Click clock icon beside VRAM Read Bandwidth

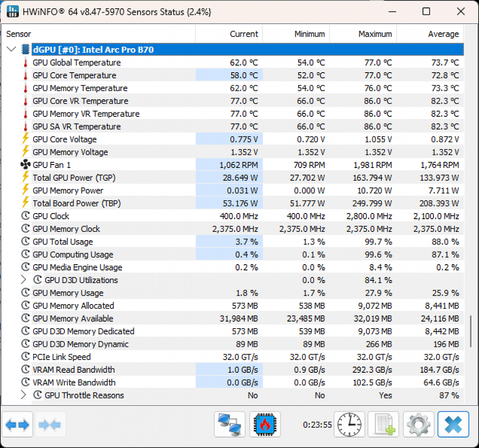(25, 369)
